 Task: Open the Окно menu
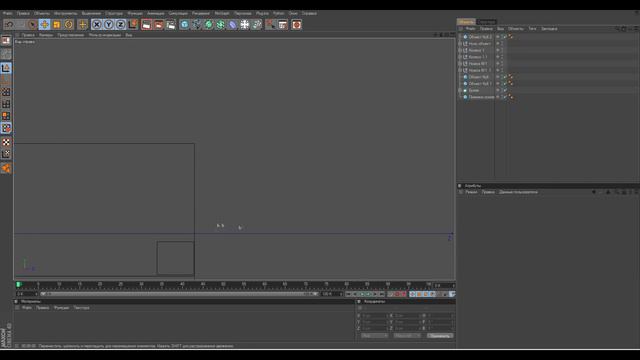293,13
